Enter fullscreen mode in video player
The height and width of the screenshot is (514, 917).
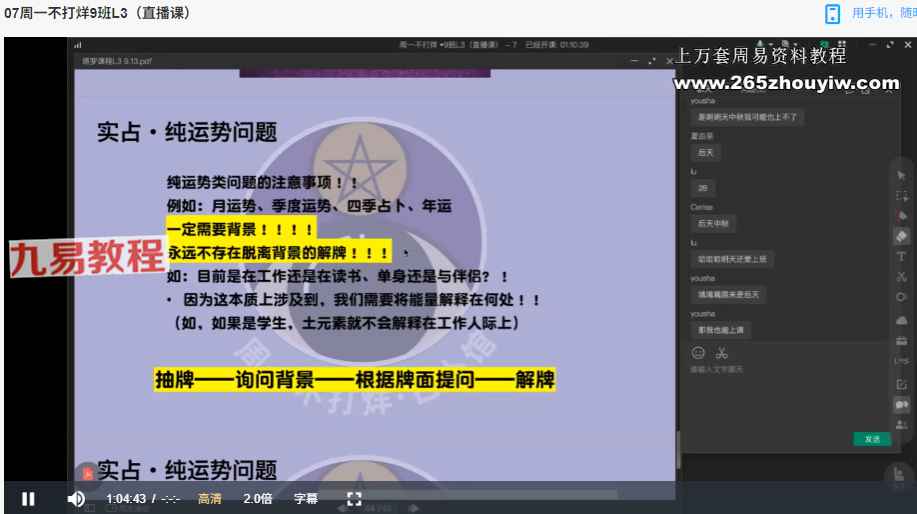[353, 498]
